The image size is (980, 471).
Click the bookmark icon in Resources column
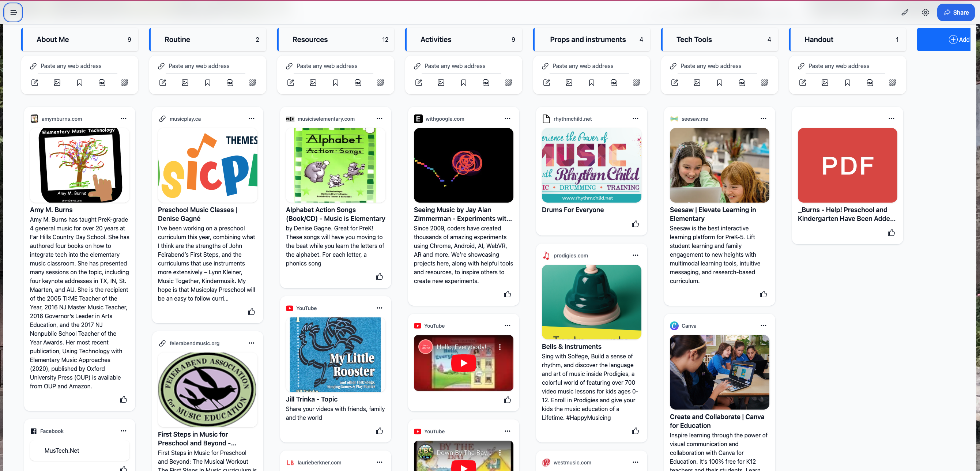pos(336,83)
